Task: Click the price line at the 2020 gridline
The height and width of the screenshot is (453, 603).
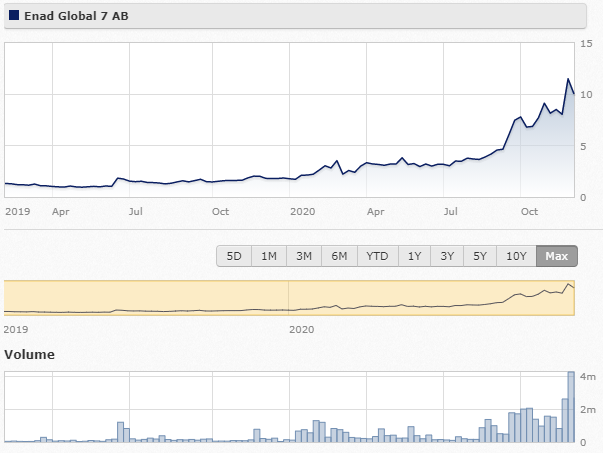Action: click(289, 178)
